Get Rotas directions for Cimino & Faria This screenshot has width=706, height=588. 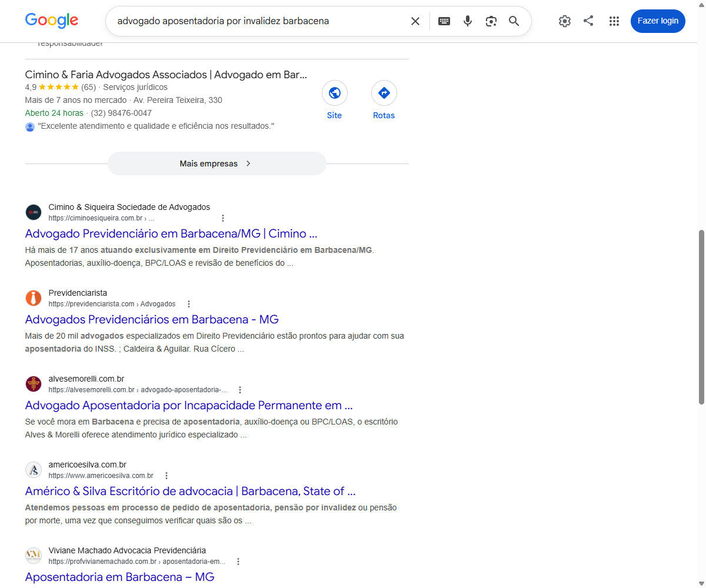tap(384, 93)
